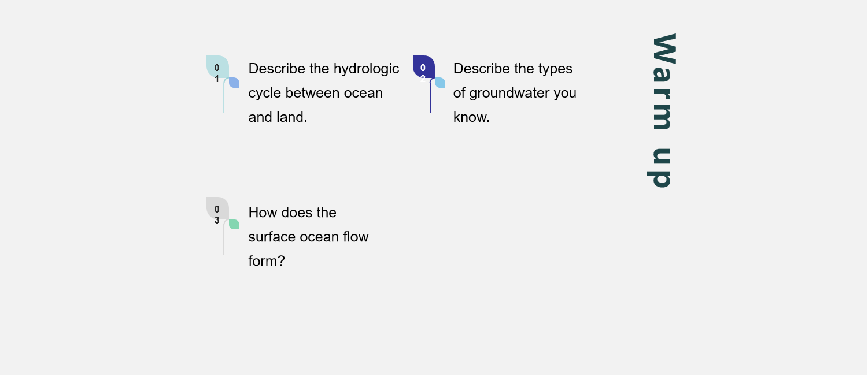868x376 pixels.
Task: Click the "Describe the types of groundwater" text
Action: point(514,92)
